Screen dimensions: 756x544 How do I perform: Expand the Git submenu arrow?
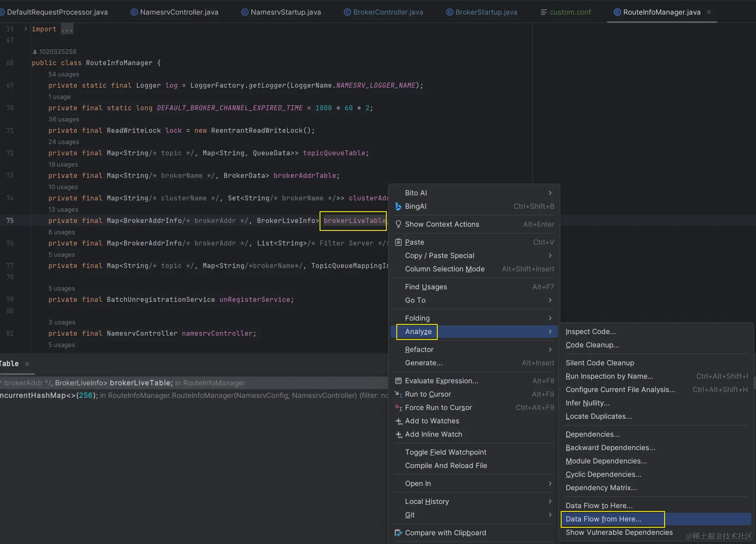tap(550, 515)
